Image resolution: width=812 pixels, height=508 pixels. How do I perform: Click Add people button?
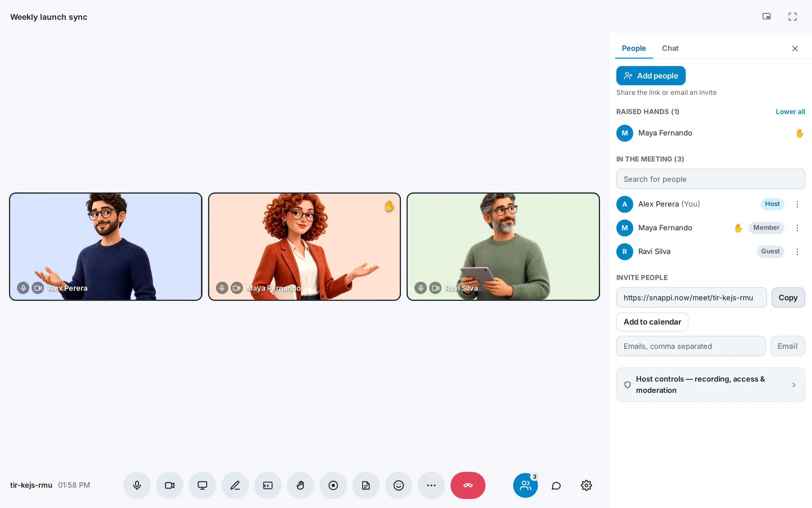[651, 76]
